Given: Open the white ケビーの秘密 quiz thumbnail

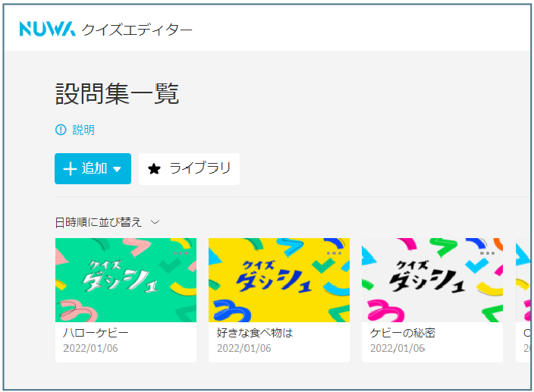Looking at the screenshot, I should pyautogui.click(x=432, y=280).
